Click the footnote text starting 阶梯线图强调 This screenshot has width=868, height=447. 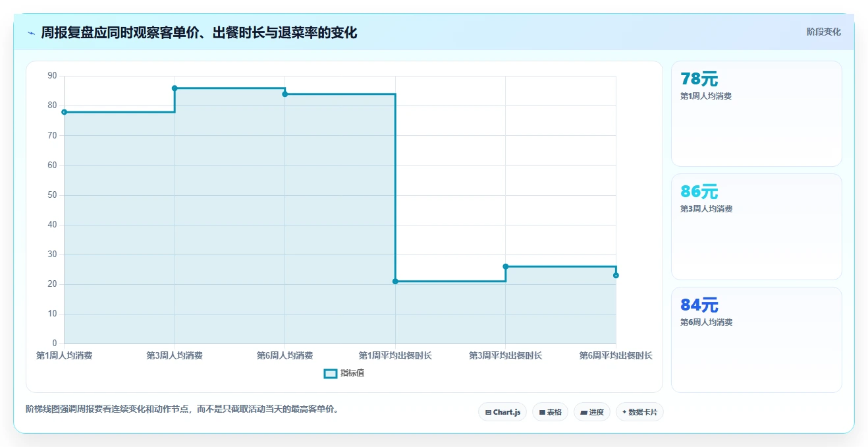[183, 409]
